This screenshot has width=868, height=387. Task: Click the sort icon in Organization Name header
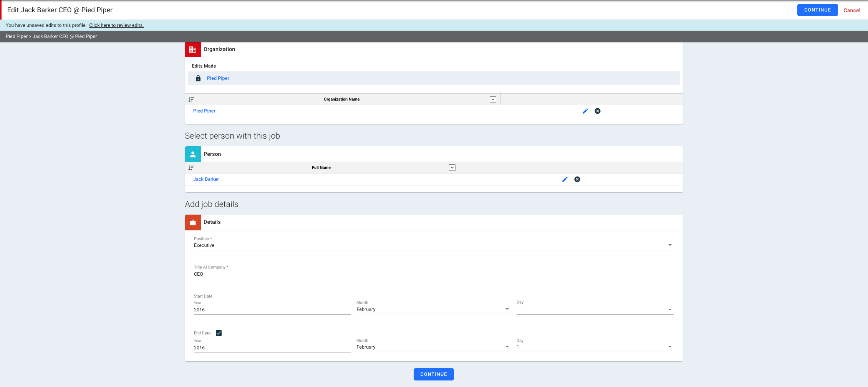[191, 99]
